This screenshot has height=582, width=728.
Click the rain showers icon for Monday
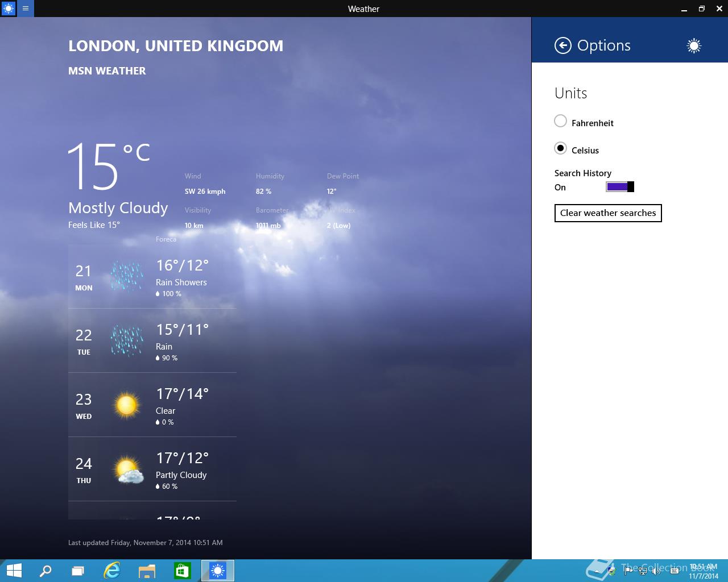[126, 276]
